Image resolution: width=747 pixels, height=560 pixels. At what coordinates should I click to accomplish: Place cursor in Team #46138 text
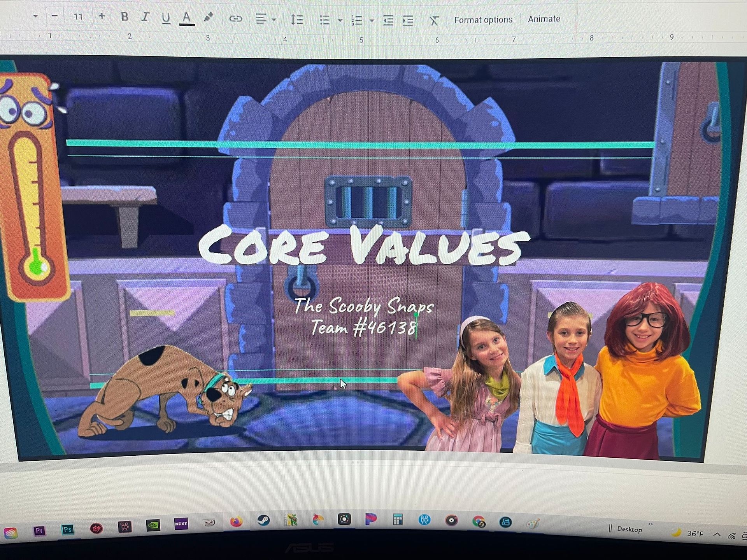tap(363, 327)
